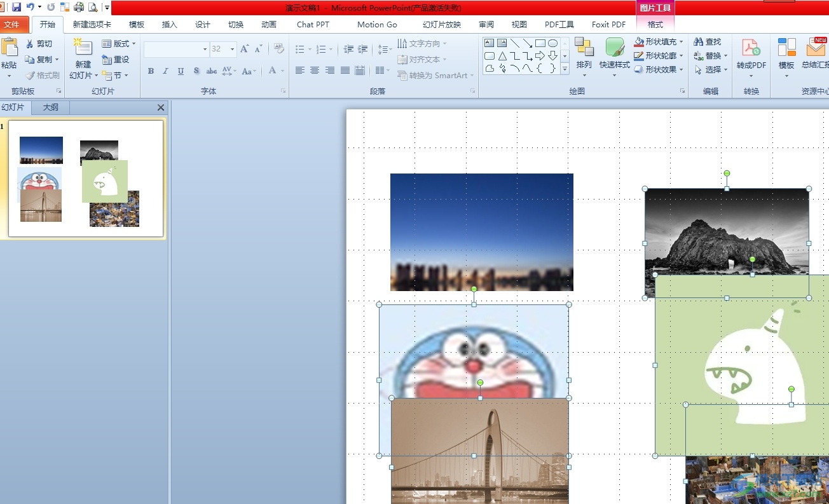Expand the shapes gallery more button
829x504 pixels.
(x=565, y=69)
